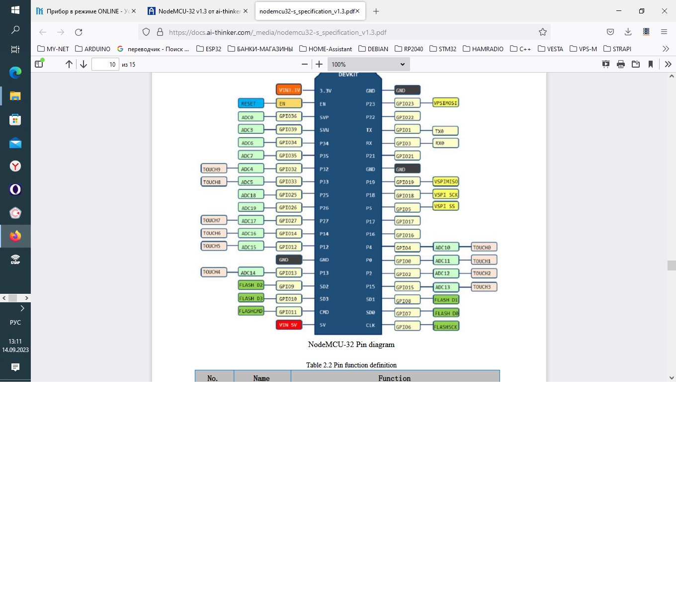Launch Opera browser from taskbar
This screenshot has height=616, width=676.
pos(15,189)
